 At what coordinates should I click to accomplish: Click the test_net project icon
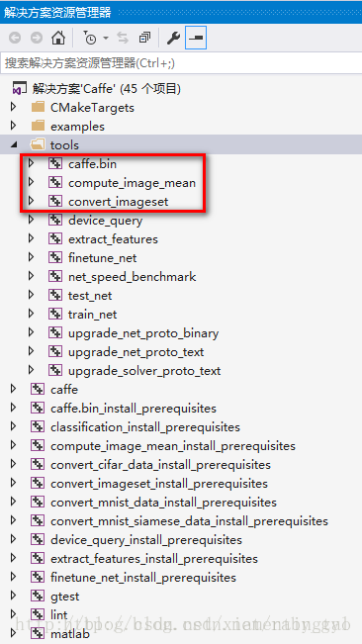[55, 296]
